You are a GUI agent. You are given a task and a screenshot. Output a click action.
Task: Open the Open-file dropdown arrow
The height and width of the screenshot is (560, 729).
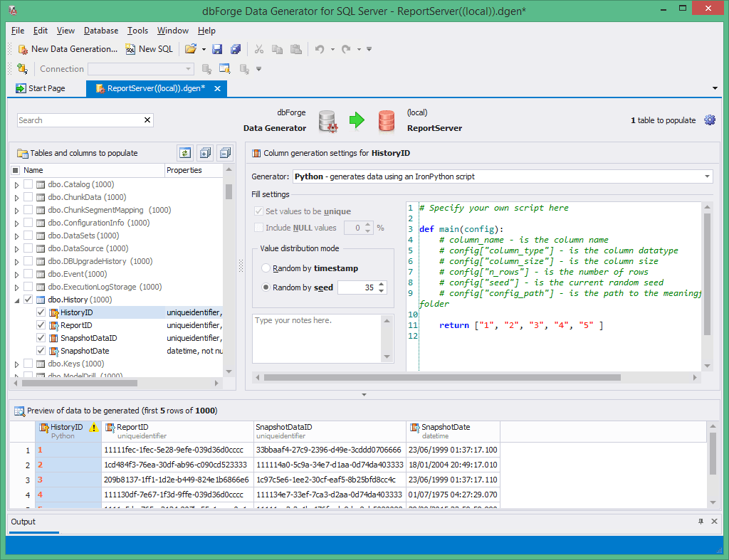(x=204, y=49)
